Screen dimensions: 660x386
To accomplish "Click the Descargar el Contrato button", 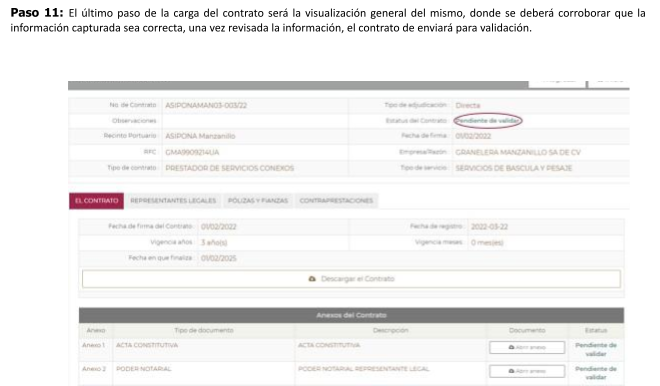I will 351,279.
